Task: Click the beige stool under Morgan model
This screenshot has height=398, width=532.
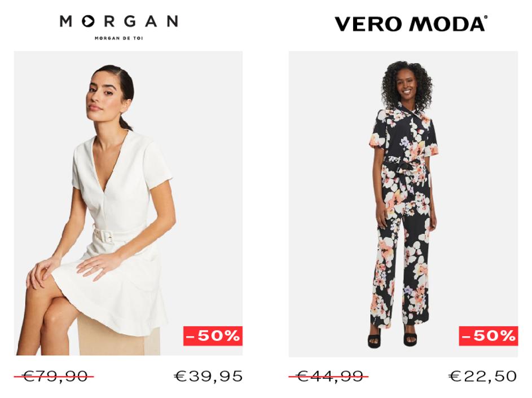Action: (x=118, y=335)
